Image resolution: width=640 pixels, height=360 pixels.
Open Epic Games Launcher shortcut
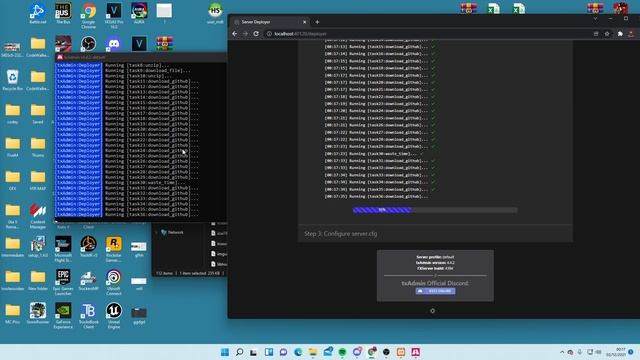click(x=63, y=282)
